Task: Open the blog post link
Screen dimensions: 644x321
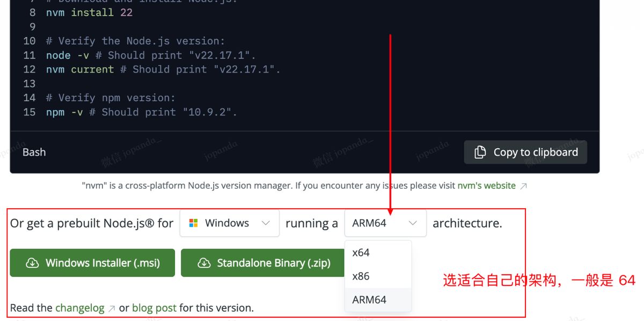Action: (x=154, y=308)
